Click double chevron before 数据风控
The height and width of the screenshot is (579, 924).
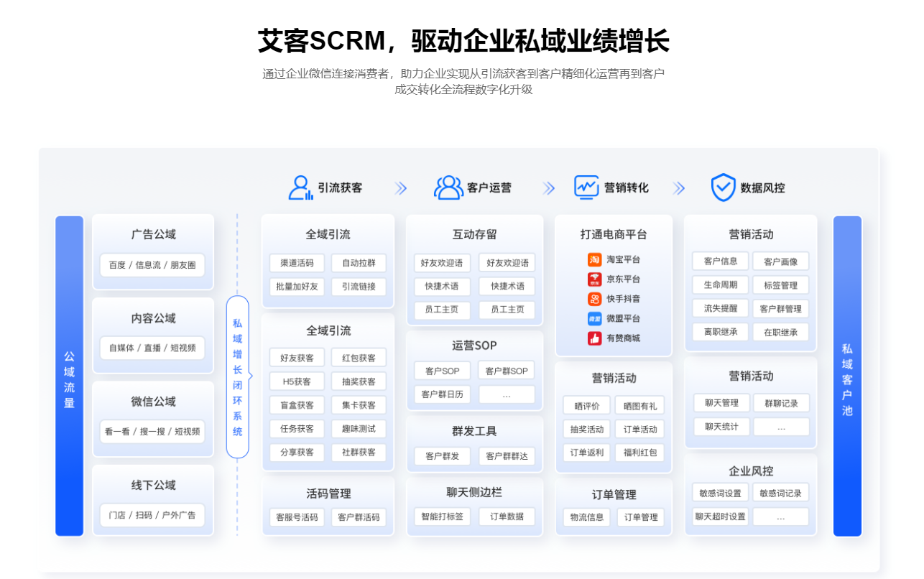[x=679, y=188]
